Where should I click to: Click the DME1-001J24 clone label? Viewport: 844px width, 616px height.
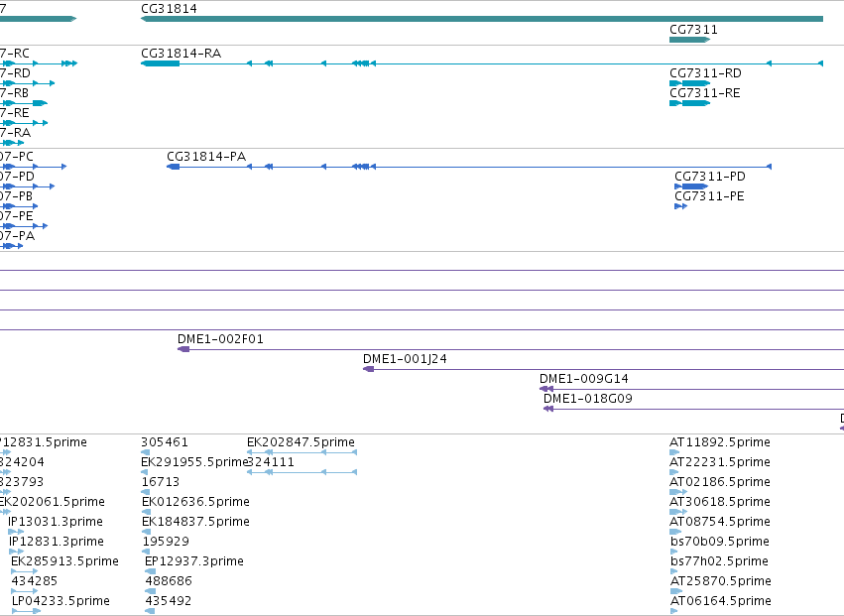(x=405, y=359)
